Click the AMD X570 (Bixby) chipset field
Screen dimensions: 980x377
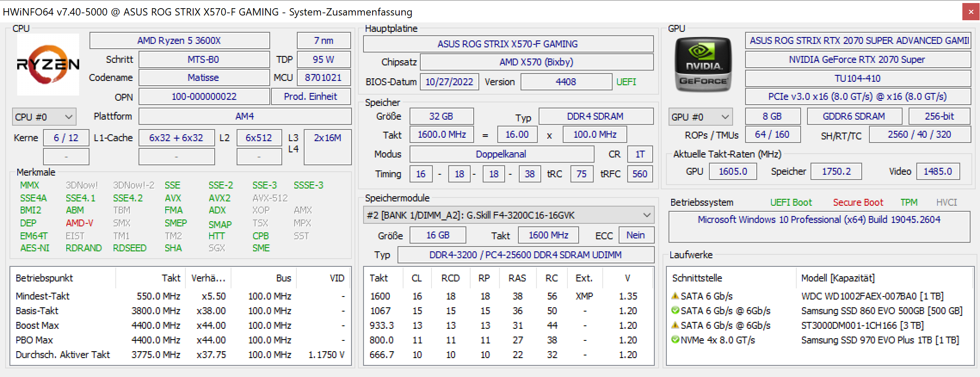point(536,62)
